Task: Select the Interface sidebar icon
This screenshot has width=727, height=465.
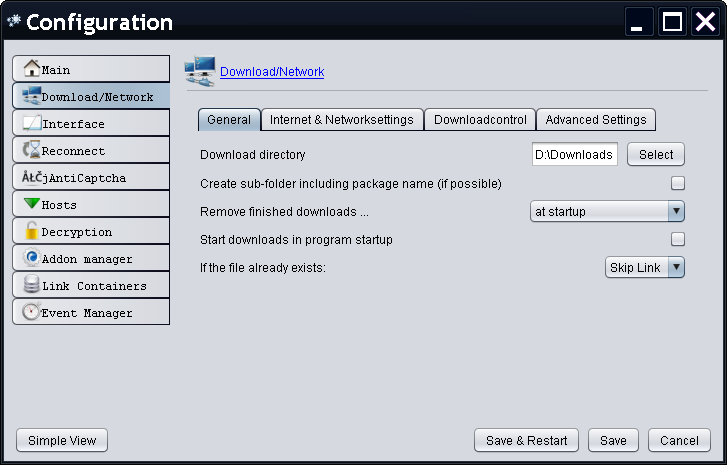Action: pos(31,123)
